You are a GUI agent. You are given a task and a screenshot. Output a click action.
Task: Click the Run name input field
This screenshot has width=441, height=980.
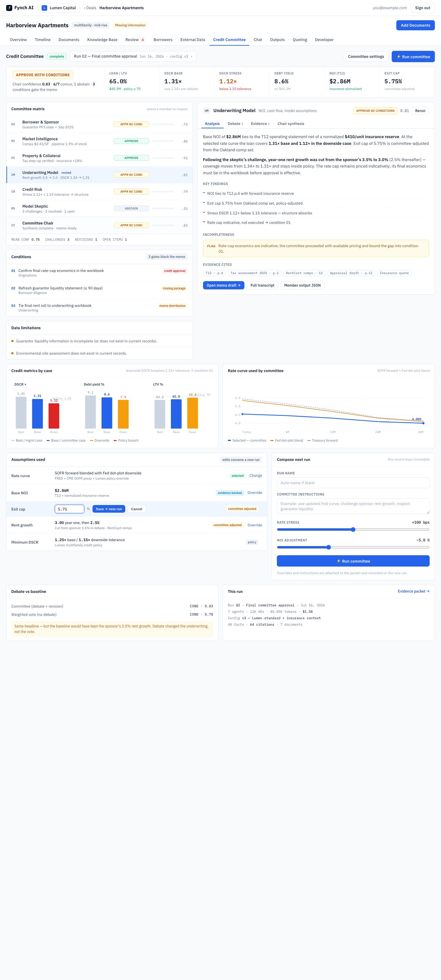click(x=353, y=483)
